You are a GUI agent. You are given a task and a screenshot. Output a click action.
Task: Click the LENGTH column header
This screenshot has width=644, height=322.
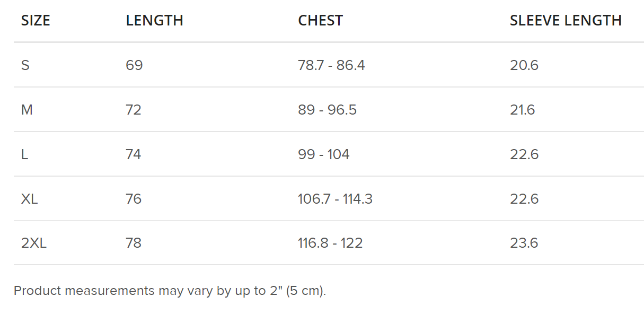[154, 21]
